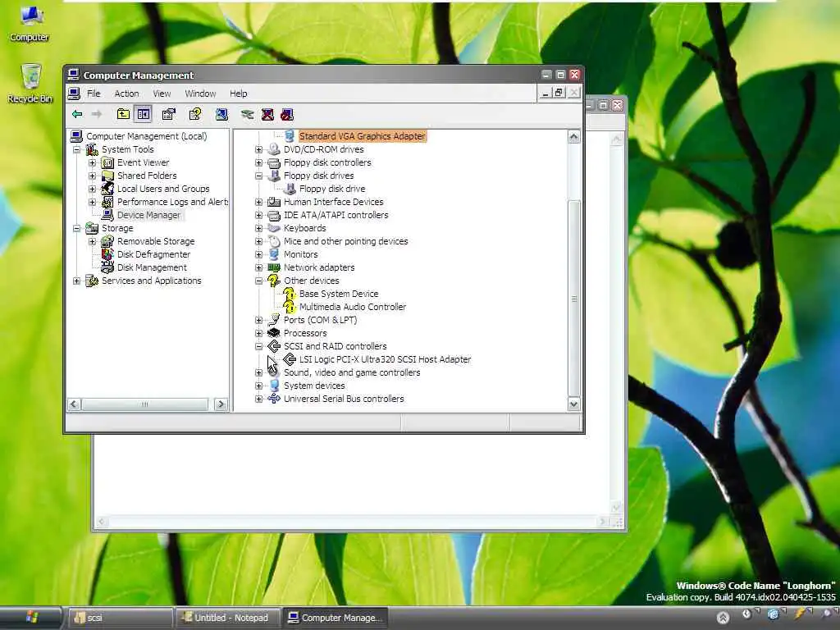Click Floppy disk controllers category icon
Screen dimensions: 840x630
274,162
